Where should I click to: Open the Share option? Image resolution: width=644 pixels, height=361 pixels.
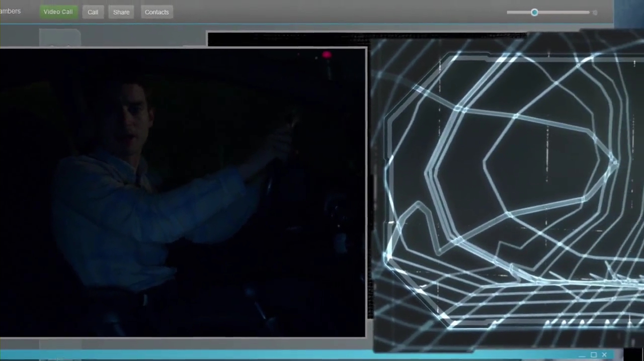click(x=121, y=12)
